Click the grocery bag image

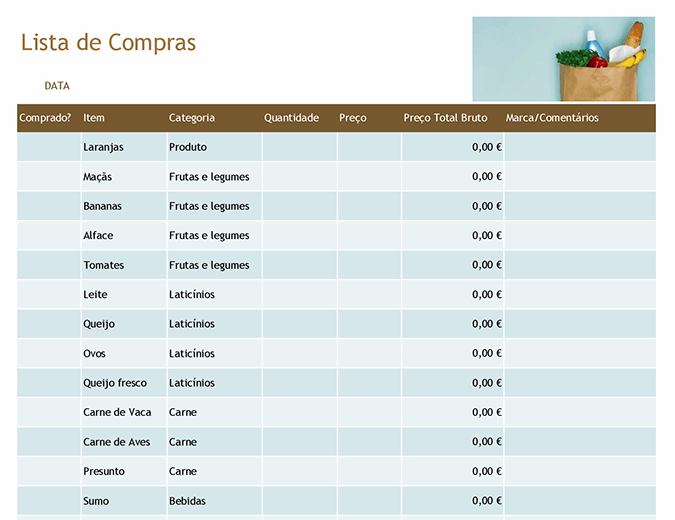coord(563,59)
